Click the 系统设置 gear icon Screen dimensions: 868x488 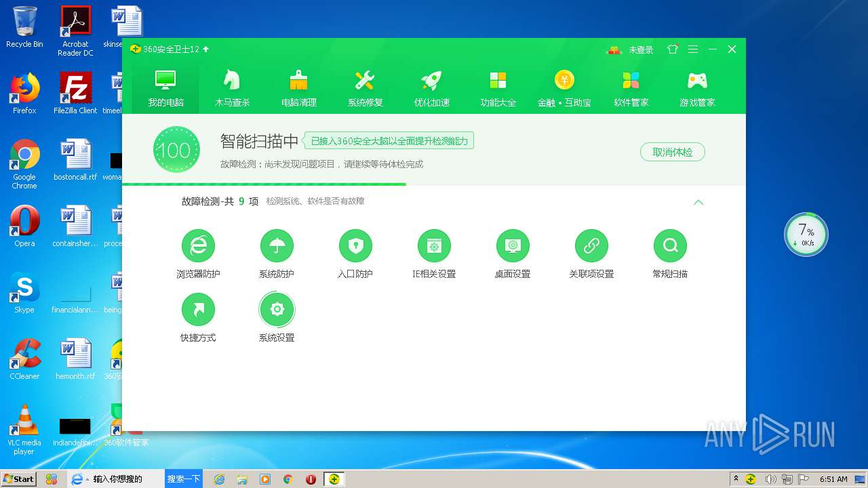[x=277, y=309]
